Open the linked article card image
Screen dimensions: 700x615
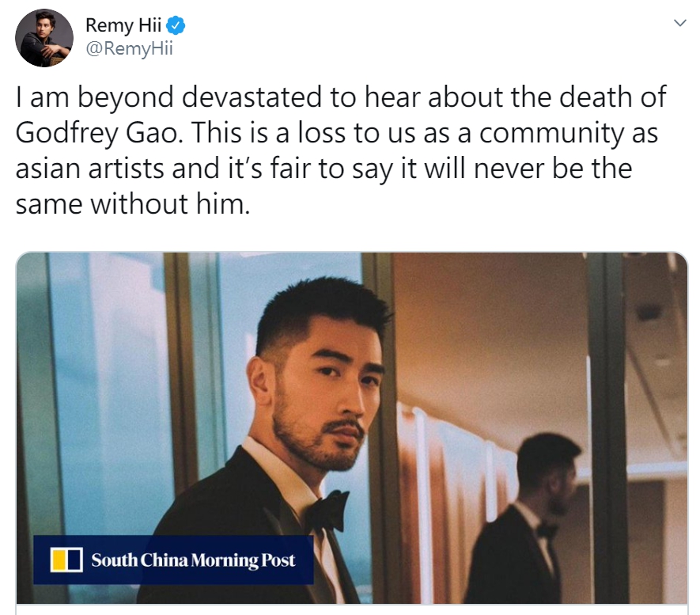352,428
